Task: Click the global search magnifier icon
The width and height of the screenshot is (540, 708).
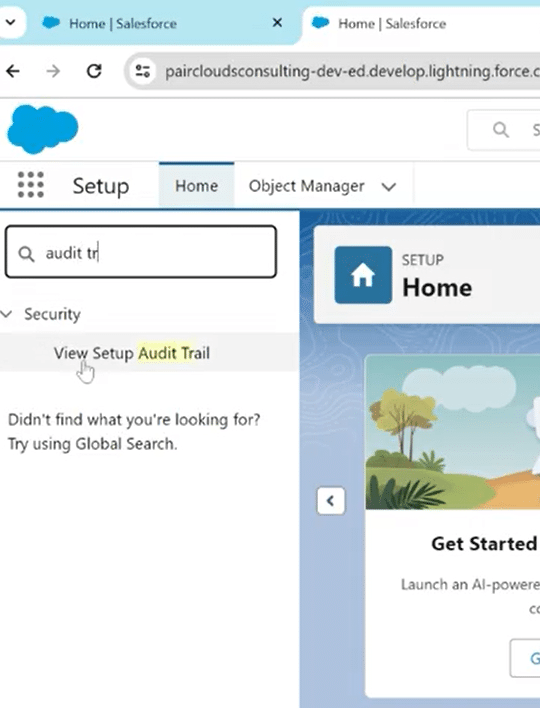Action: (x=501, y=130)
